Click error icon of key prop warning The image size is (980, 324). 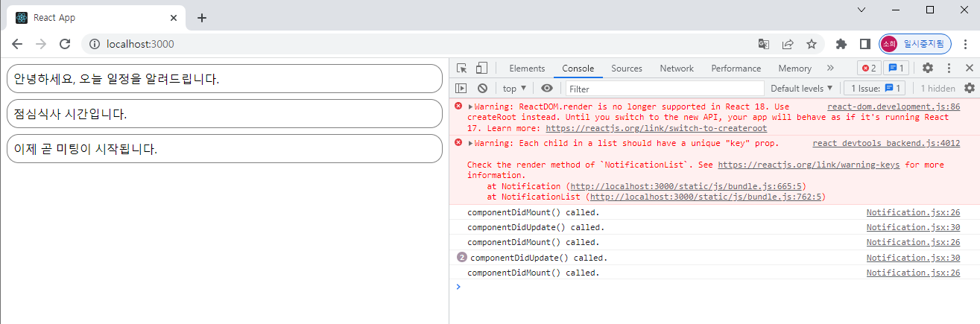[458, 143]
